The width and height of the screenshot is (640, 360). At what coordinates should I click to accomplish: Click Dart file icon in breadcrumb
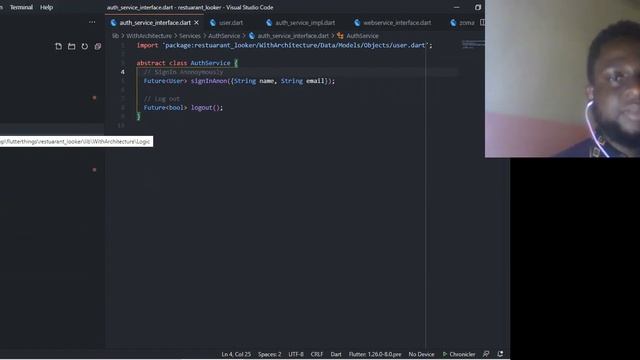(252, 36)
